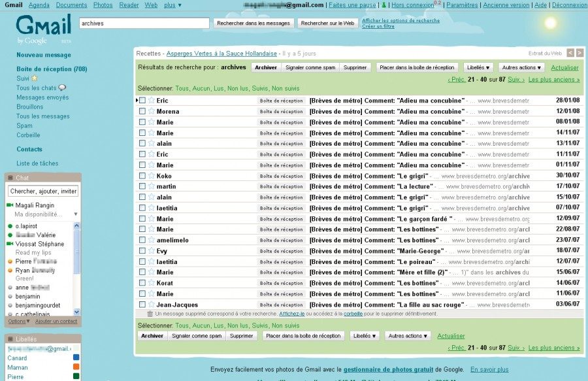Click top Signaler comme spam button
This screenshot has height=381, width=588.
pos(310,67)
